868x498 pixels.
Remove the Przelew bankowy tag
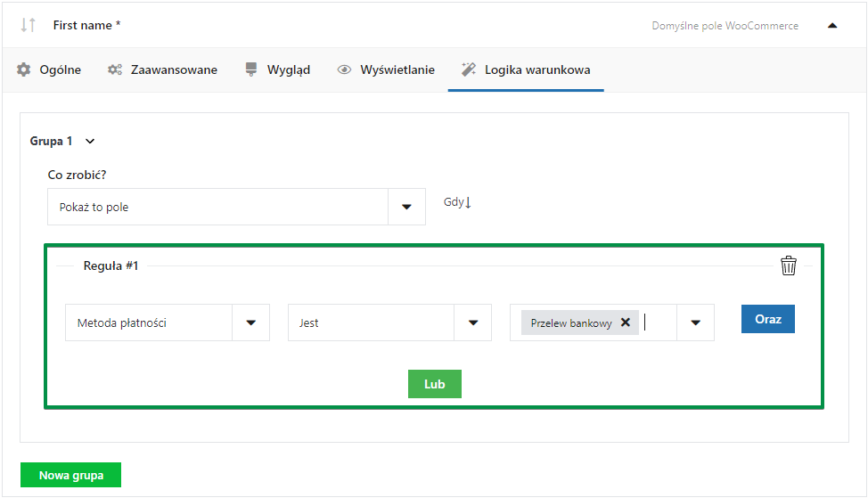(626, 322)
